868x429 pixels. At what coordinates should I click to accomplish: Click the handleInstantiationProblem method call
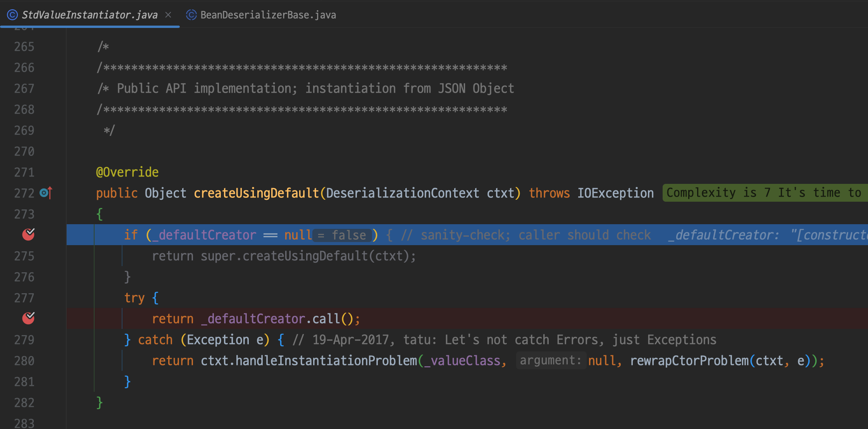point(326,361)
